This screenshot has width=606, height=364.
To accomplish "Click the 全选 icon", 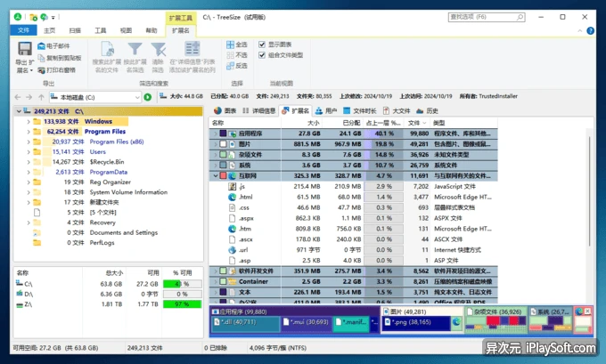I will click(x=230, y=44).
